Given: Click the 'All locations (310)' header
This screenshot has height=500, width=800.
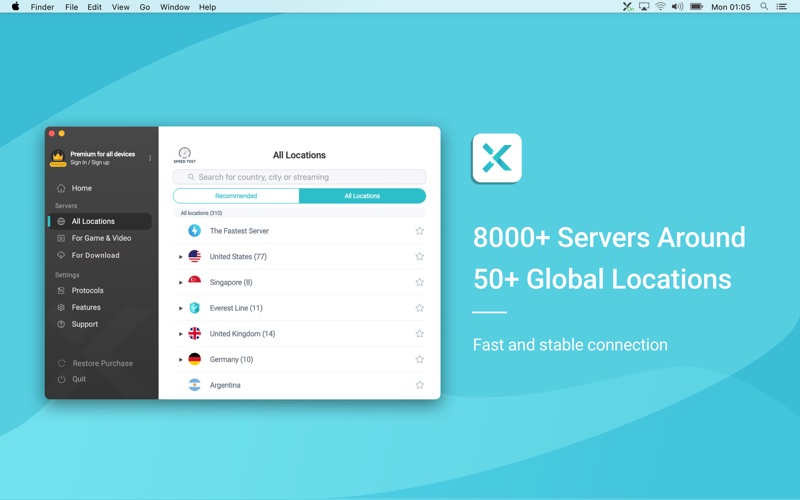Looking at the screenshot, I should 201,213.
